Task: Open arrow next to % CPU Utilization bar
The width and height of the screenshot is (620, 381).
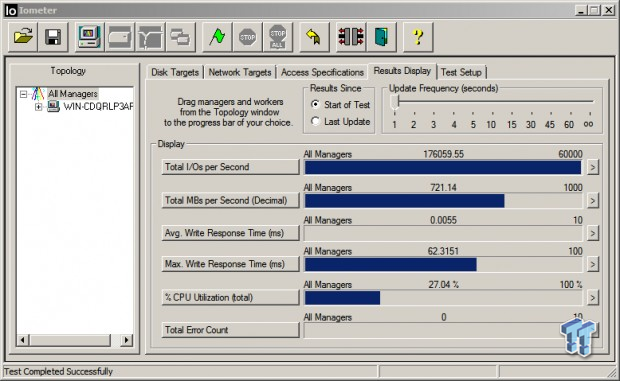Action: [592, 297]
